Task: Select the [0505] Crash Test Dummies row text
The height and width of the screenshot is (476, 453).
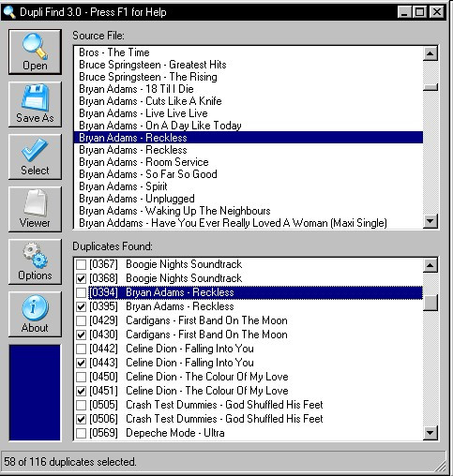Action: (x=205, y=405)
